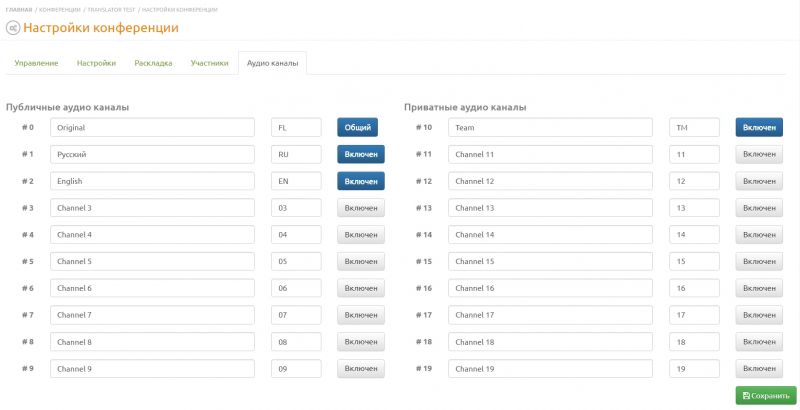Click the TM code field

click(x=694, y=127)
